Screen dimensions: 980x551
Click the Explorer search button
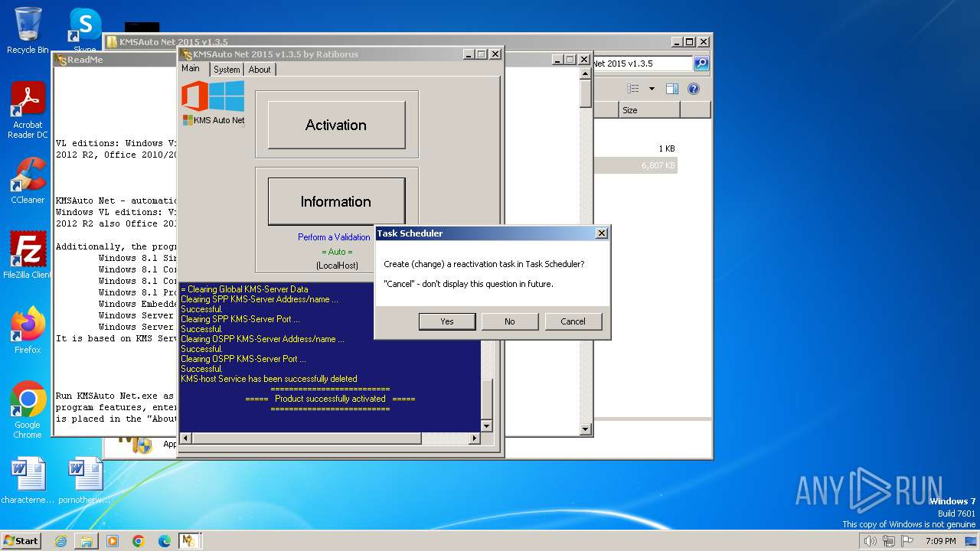click(x=701, y=64)
